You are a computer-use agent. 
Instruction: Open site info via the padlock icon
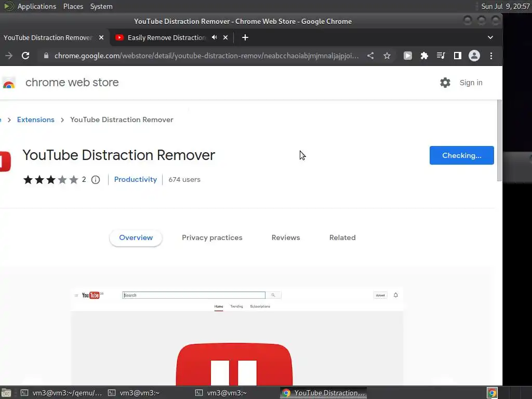click(x=46, y=56)
